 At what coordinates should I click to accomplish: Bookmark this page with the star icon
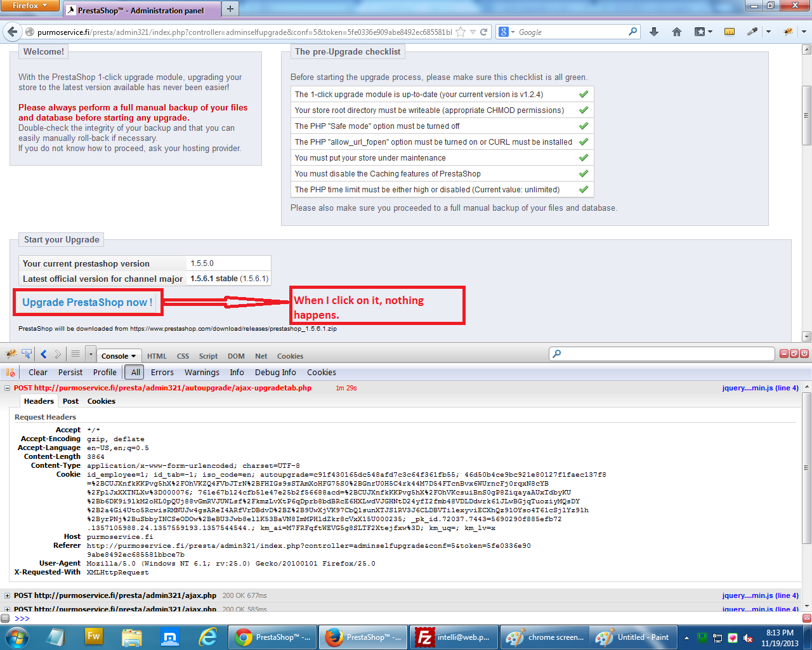[461, 32]
